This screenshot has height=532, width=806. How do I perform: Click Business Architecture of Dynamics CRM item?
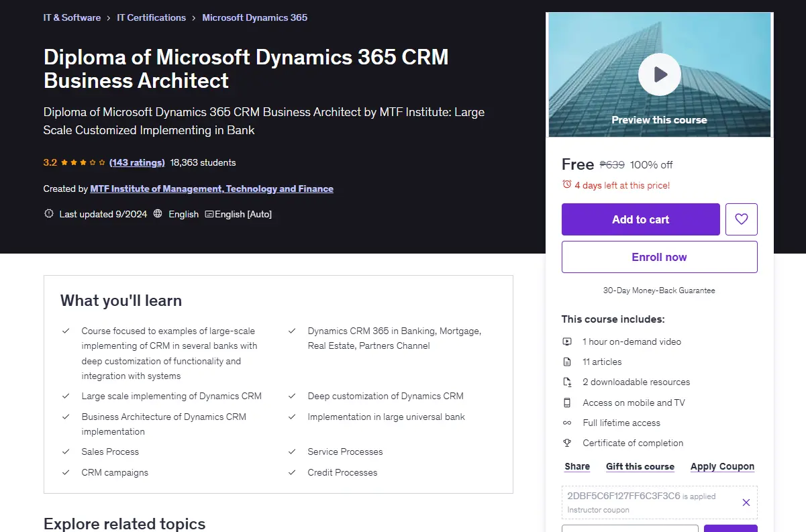click(164, 424)
